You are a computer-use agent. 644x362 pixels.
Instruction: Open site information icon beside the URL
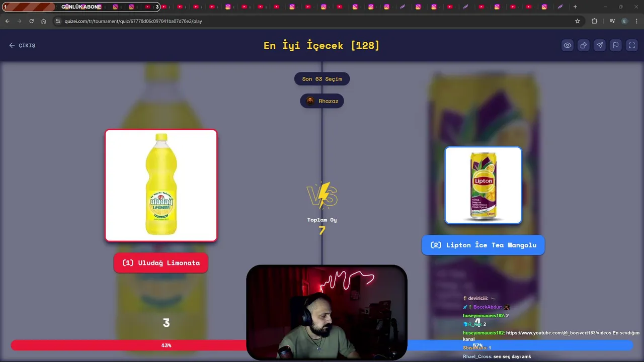tap(58, 21)
